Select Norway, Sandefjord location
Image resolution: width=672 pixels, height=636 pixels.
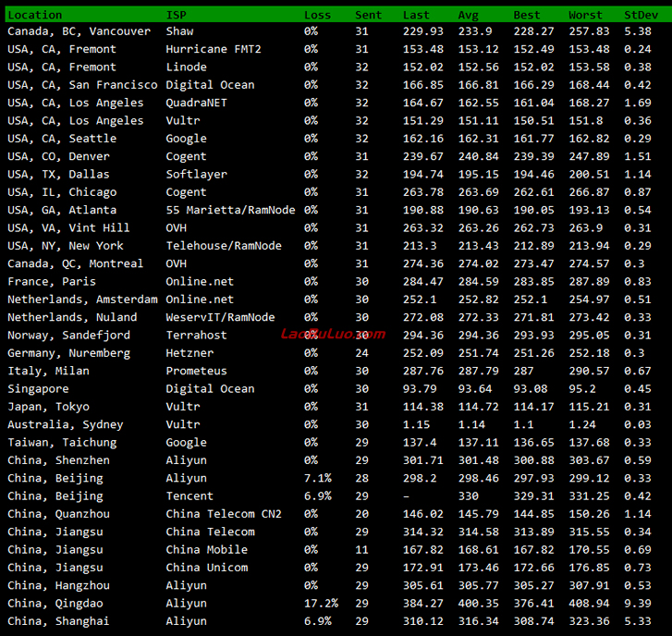click(x=68, y=336)
